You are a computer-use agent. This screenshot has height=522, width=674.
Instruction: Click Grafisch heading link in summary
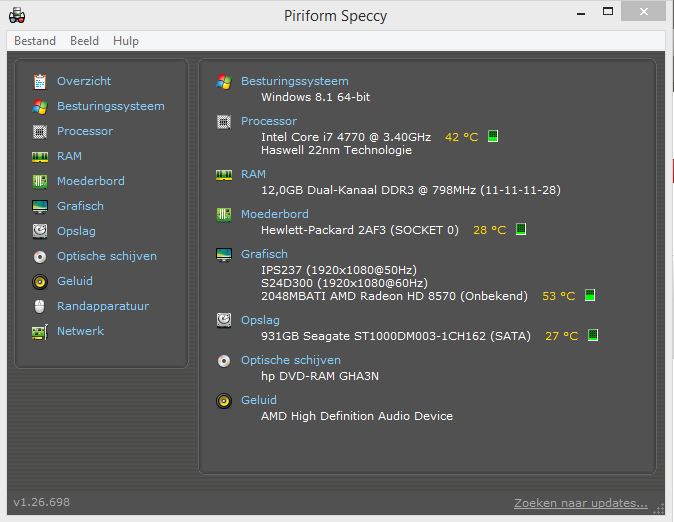(x=264, y=254)
